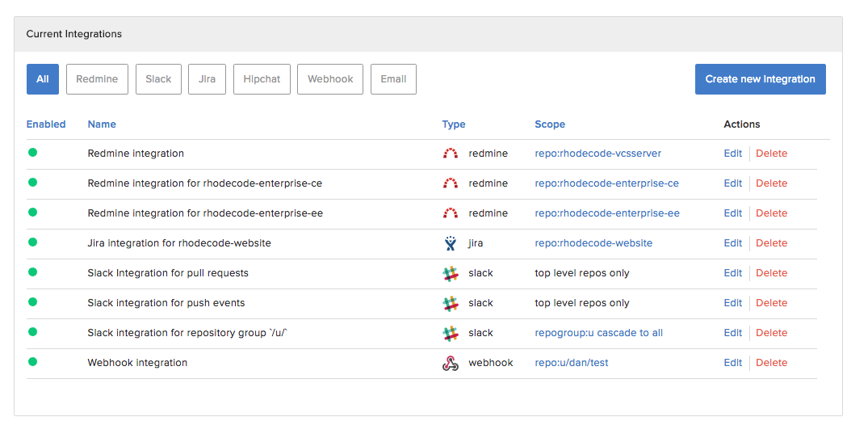Viewport: 868px width, 438px height.
Task: Delete the Webhook integration
Action: click(x=771, y=363)
